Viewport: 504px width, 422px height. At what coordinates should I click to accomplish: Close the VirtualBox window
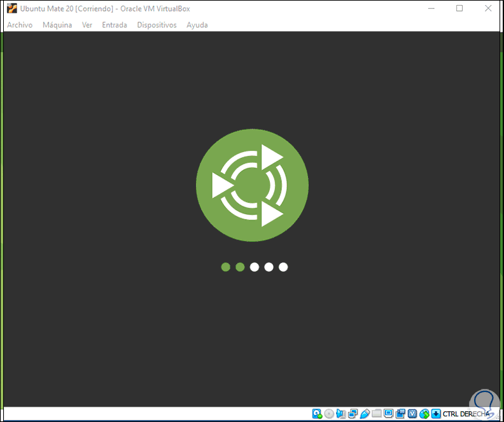point(488,9)
